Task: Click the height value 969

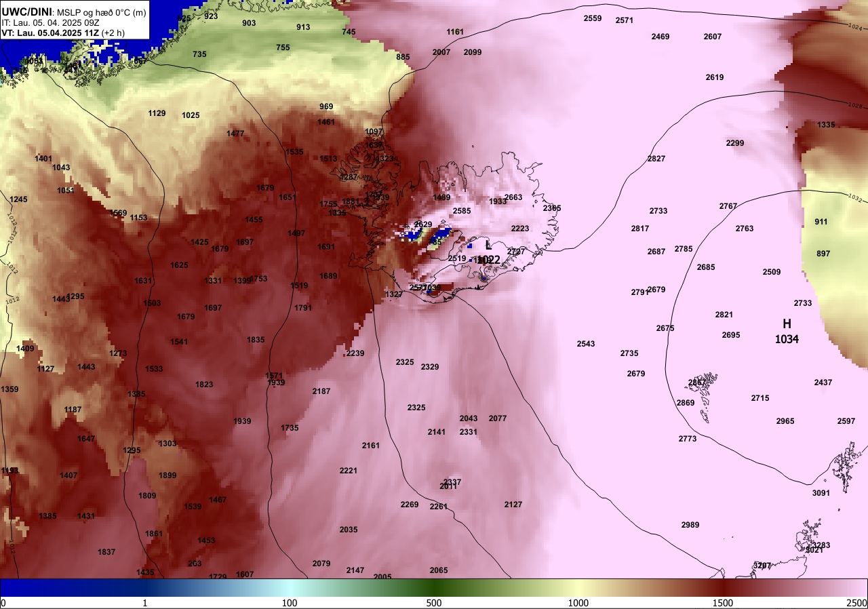Action: [x=326, y=106]
